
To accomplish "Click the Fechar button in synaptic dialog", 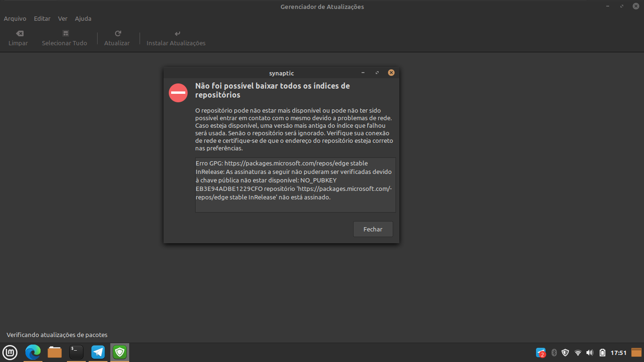I will click(x=373, y=229).
